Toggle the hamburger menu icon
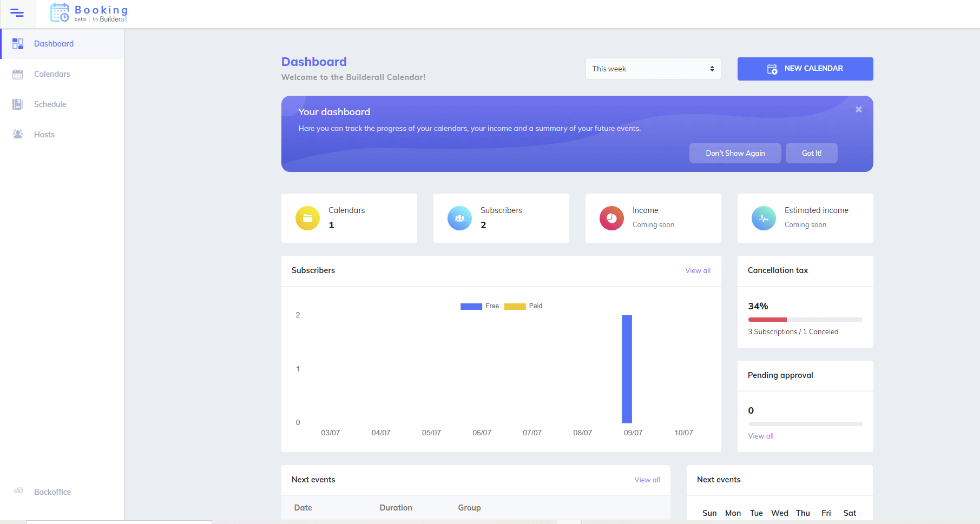This screenshot has width=980, height=524. (x=17, y=13)
